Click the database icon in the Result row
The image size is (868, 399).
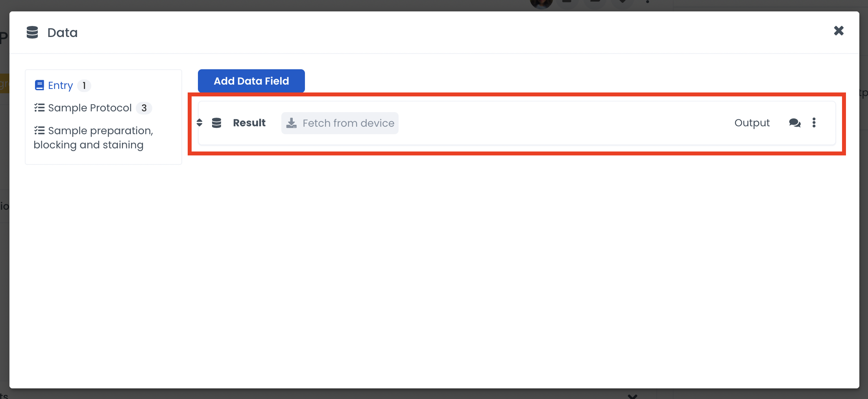[x=216, y=123]
